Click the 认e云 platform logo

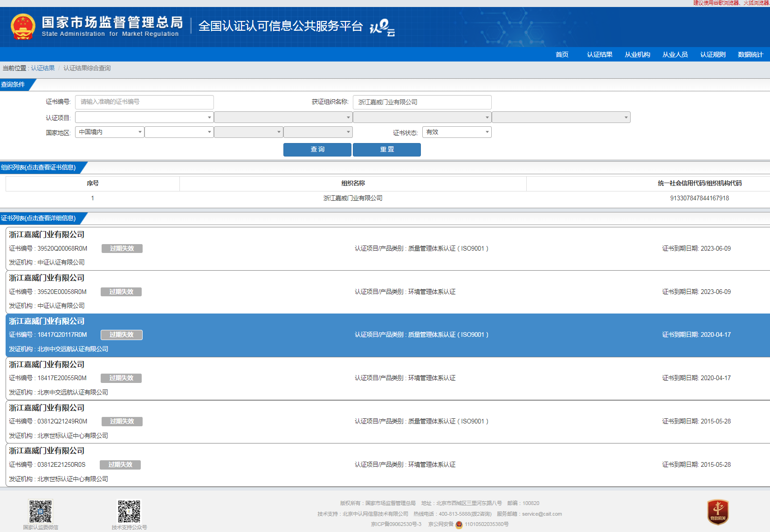(x=382, y=27)
